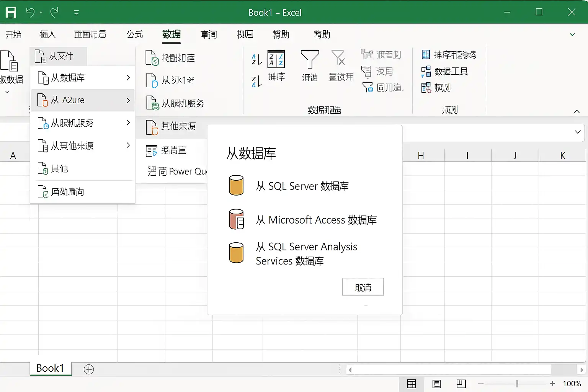Image resolution: width=588 pixels, height=392 pixels.
Task: Click the funnel Filter icon
Action: click(x=310, y=59)
